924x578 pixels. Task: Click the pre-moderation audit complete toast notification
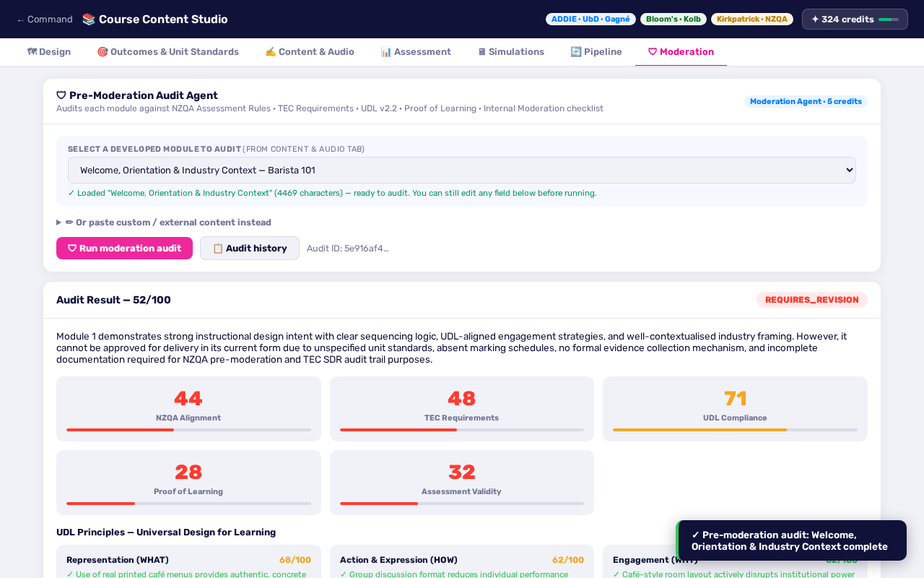[791, 540]
